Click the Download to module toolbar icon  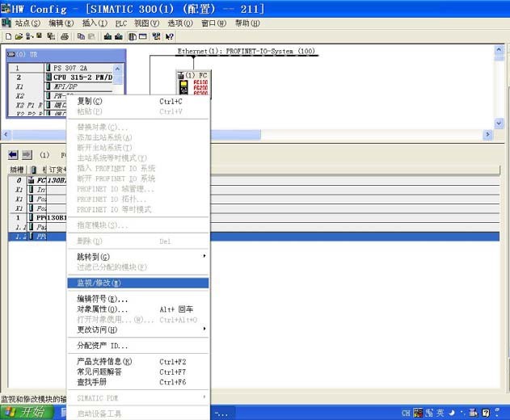pos(105,36)
